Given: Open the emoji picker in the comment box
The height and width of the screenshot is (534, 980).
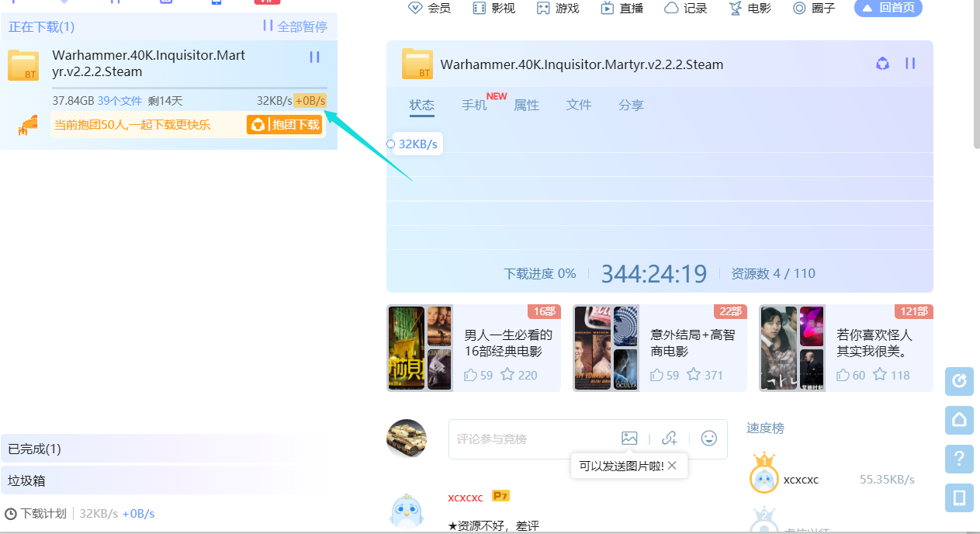Looking at the screenshot, I should (x=708, y=439).
